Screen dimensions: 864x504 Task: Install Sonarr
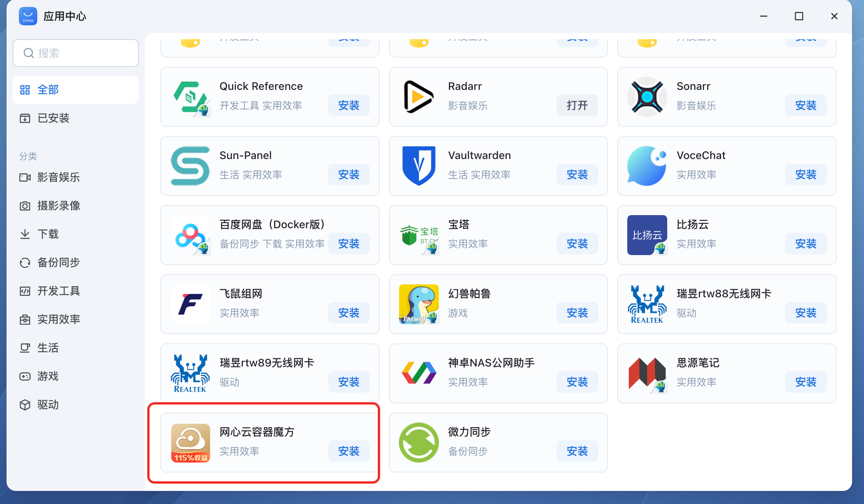coord(806,105)
